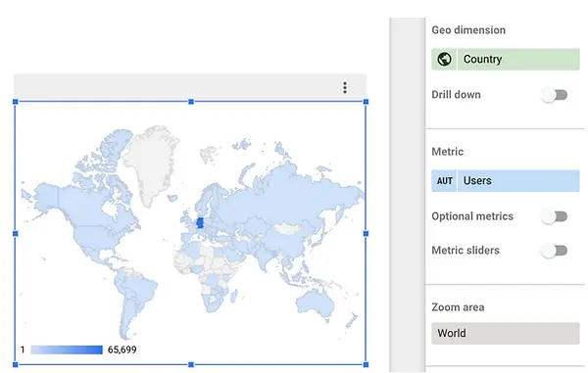588x373 pixels.
Task: Select the Country geo dimension field
Action: point(505,59)
